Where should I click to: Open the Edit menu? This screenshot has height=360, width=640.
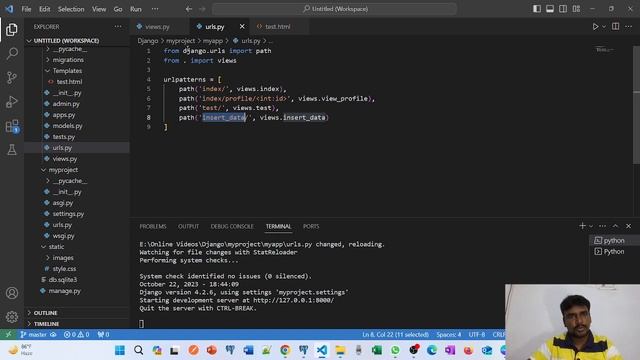(44, 9)
